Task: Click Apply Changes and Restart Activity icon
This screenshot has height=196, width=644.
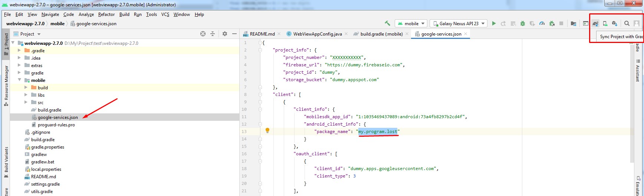Action: (x=503, y=24)
